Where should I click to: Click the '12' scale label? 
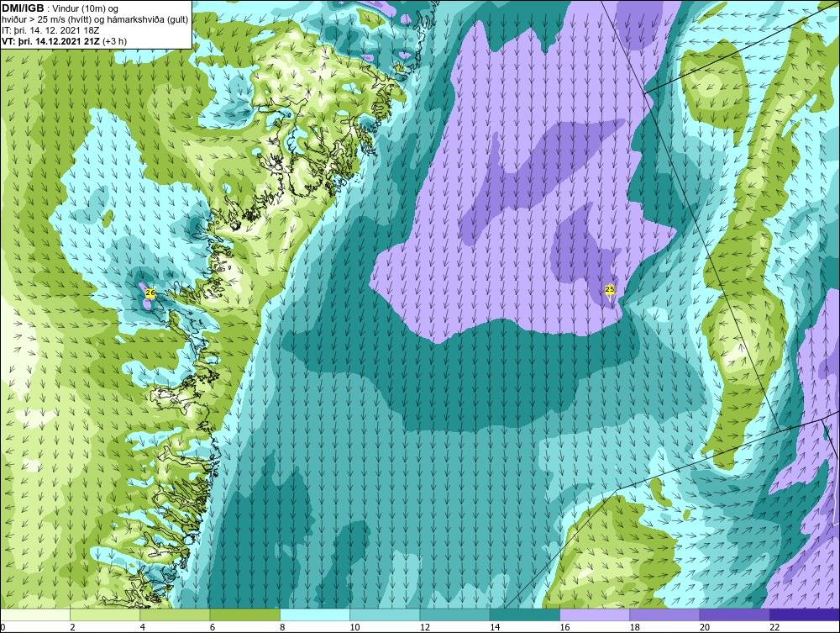click(425, 628)
